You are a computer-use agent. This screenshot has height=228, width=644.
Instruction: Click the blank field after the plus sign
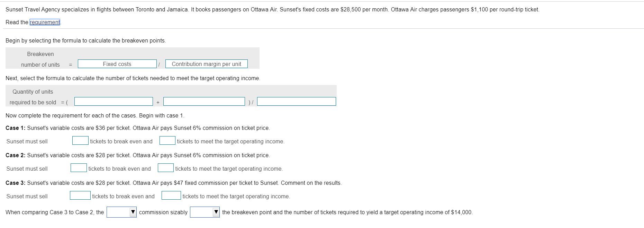204,101
